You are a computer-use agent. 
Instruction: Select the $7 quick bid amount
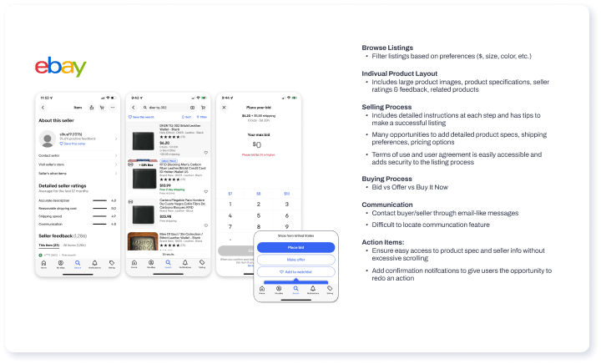pyautogui.click(x=230, y=194)
